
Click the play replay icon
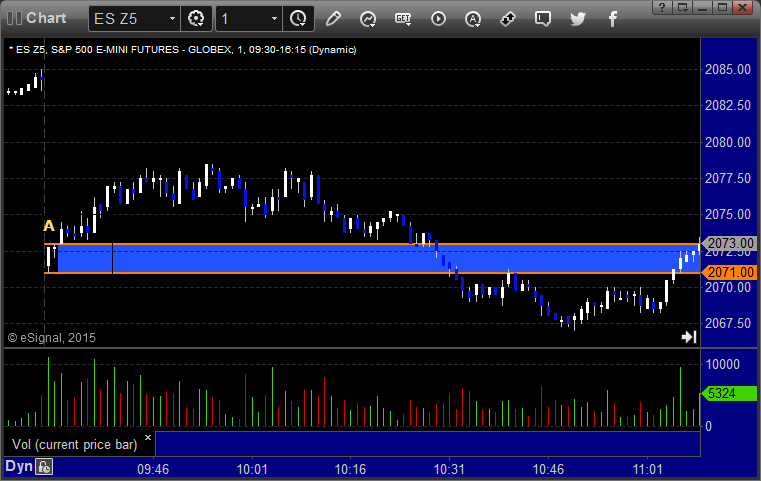[438, 19]
